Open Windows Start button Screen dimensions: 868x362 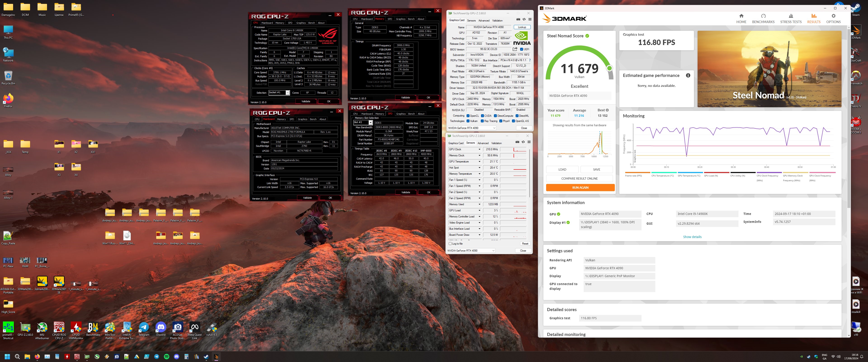click(7, 357)
